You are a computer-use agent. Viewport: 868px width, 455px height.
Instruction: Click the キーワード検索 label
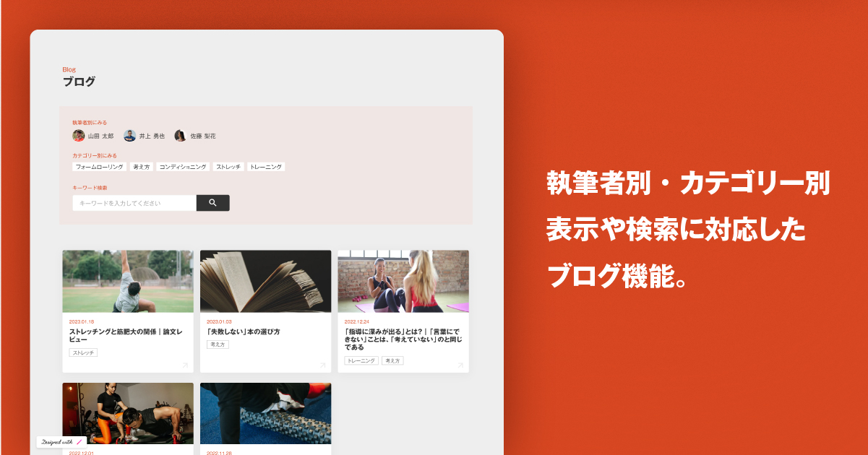pos(90,188)
